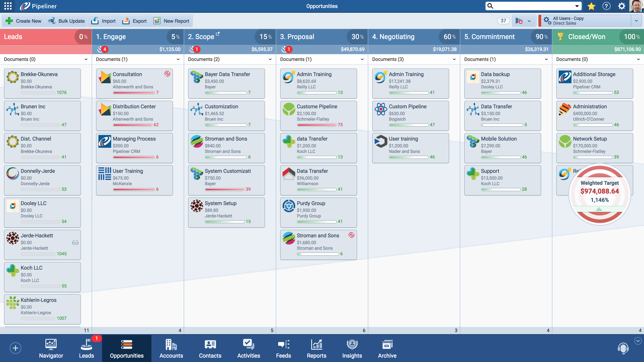This screenshot has width=644, height=362.
Task: Toggle the Weighted Target chart icon
Action: click(599, 209)
